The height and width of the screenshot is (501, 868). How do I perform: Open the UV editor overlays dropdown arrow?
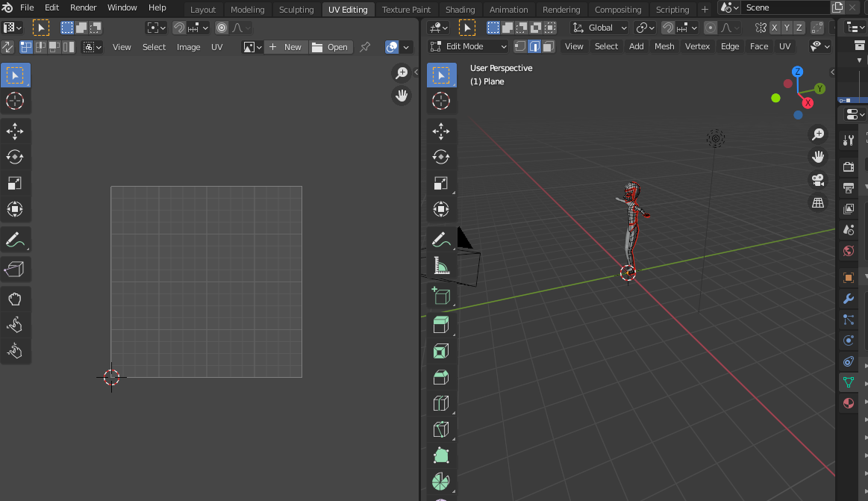pyautogui.click(x=407, y=47)
